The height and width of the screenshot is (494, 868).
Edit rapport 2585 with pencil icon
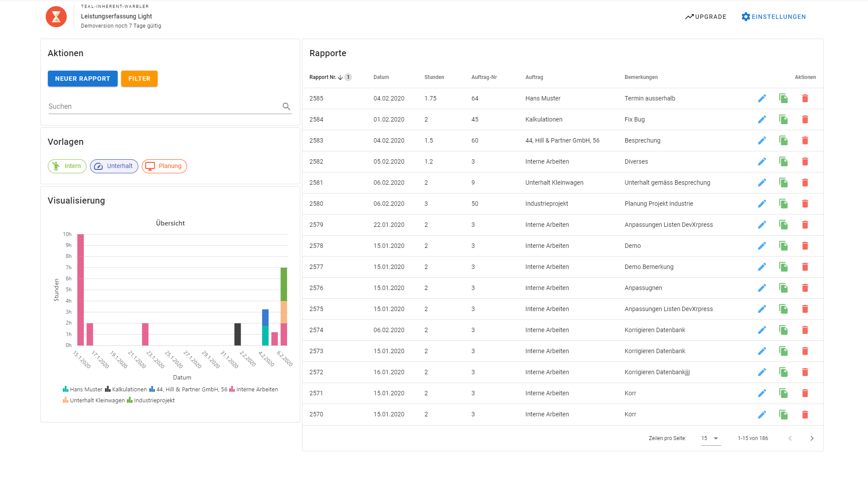click(x=762, y=98)
